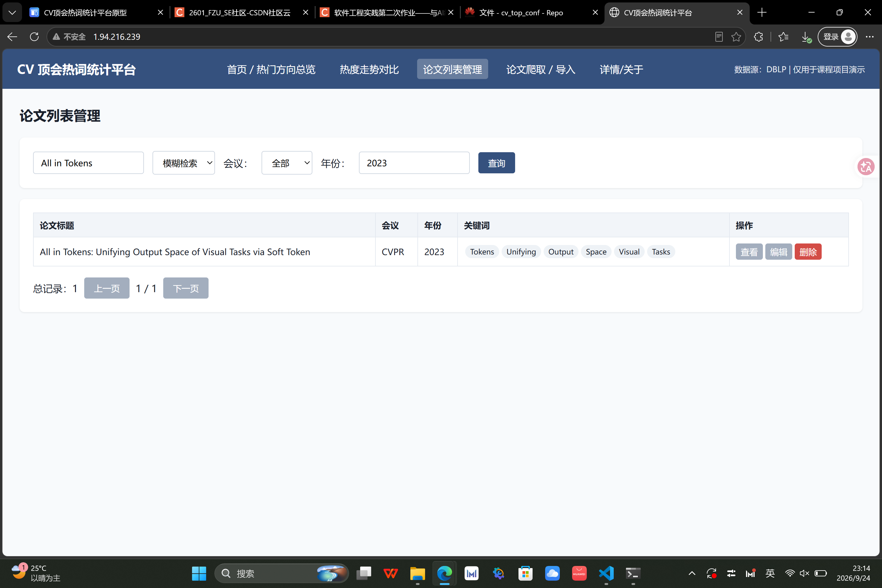Click the Unifying keyword tag
The height and width of the screenshot is (588, 882).
(x=521, y=252)
